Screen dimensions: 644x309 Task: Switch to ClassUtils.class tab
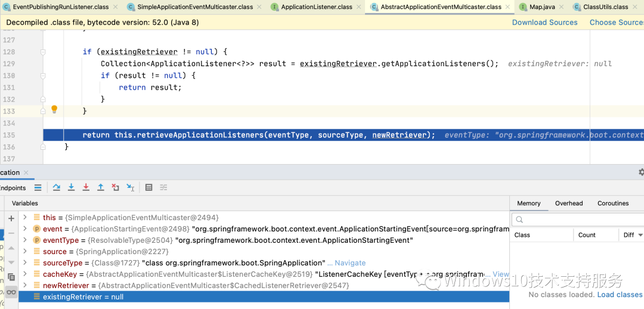[606, 7]
